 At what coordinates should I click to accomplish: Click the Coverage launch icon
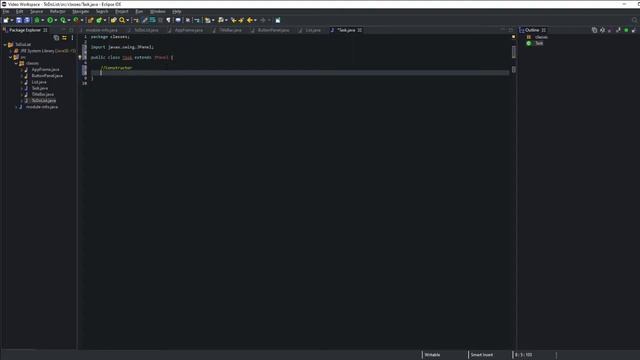(63, 20)
